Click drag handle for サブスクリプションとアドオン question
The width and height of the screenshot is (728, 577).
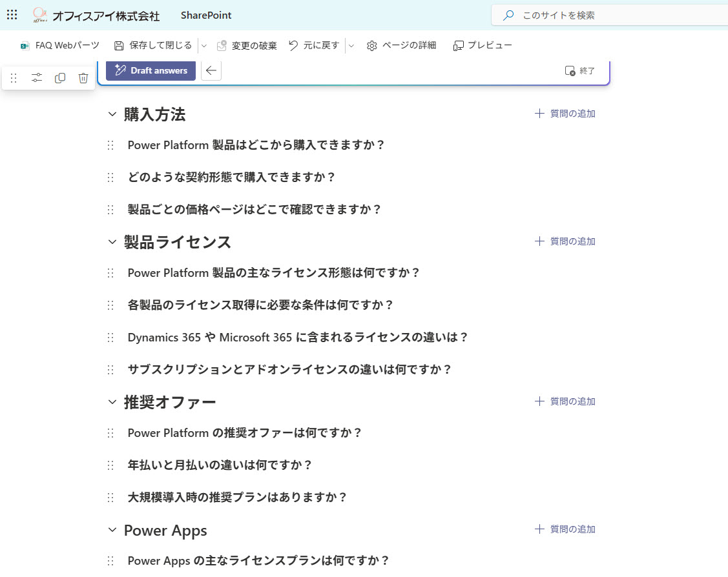110,370
